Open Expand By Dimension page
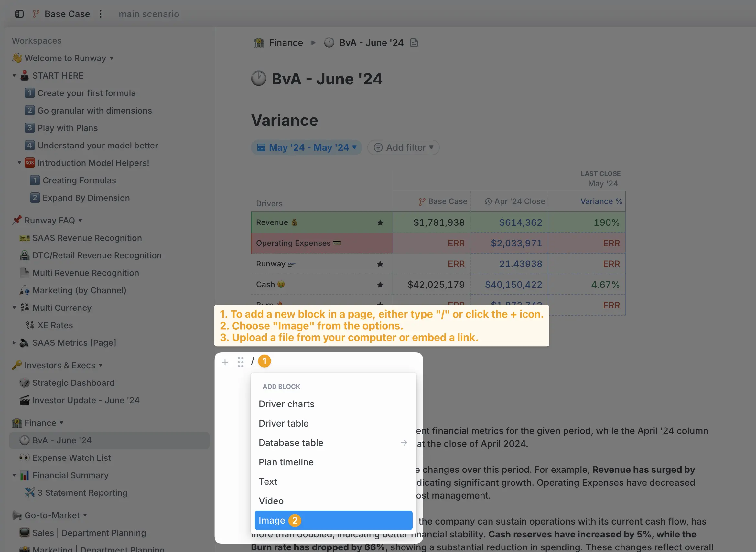 tap(86, 198)
